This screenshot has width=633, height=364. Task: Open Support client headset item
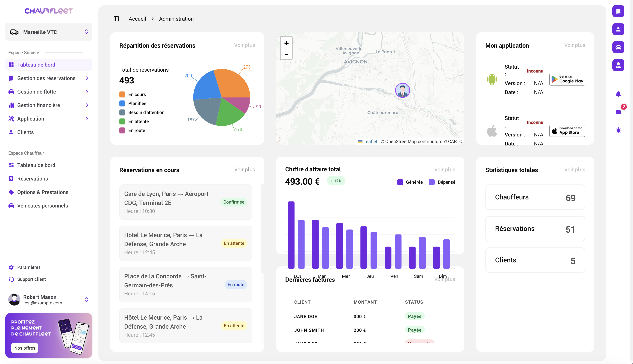pyautogui.click(x=31, y=279)
